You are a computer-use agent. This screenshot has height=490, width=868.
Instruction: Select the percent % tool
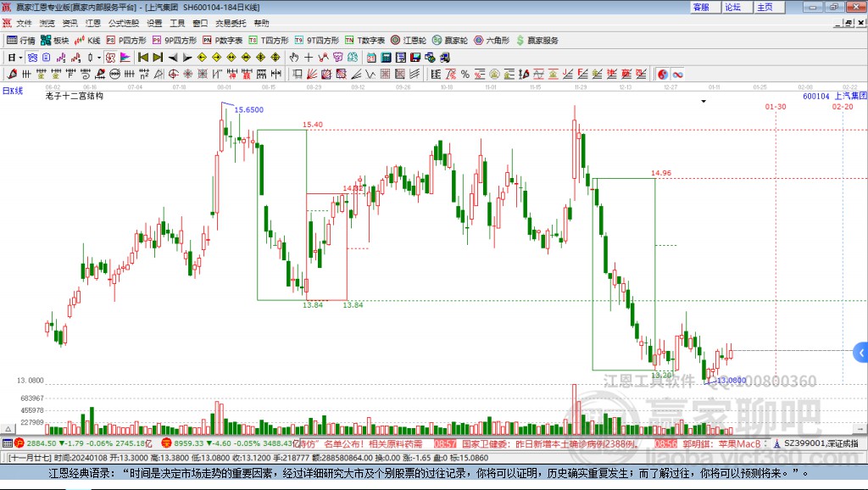point(465,75)
